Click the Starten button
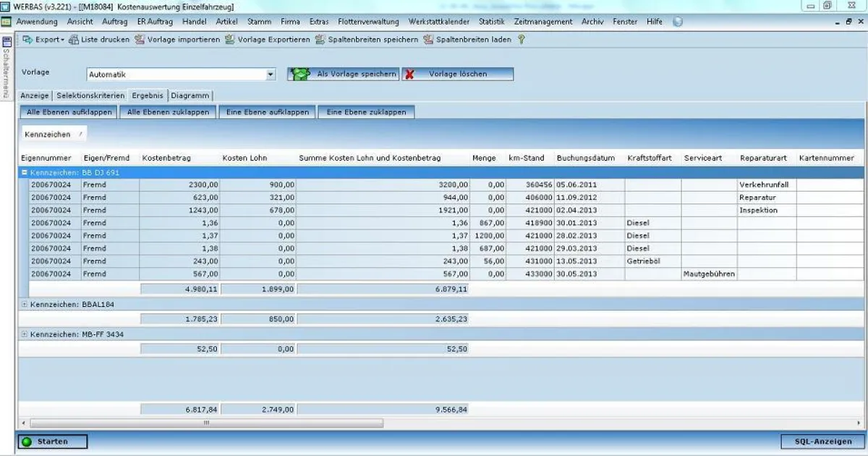 [53, 442]
